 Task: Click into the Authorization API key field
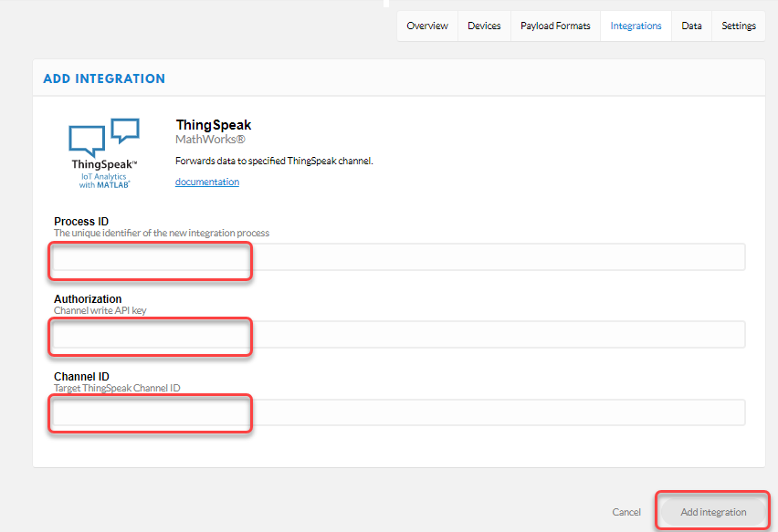coord(398,335)
